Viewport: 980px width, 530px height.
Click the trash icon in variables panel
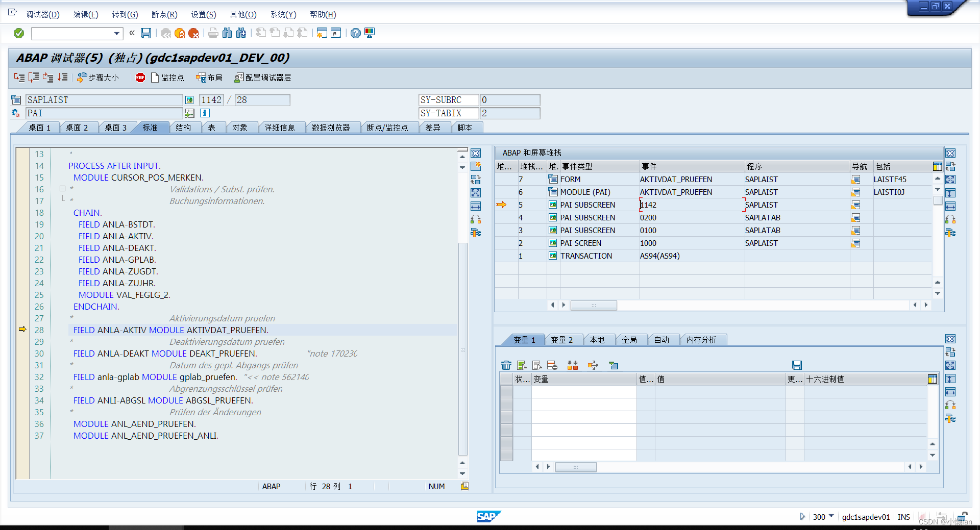pyautogui.click(x=506, y=365)
